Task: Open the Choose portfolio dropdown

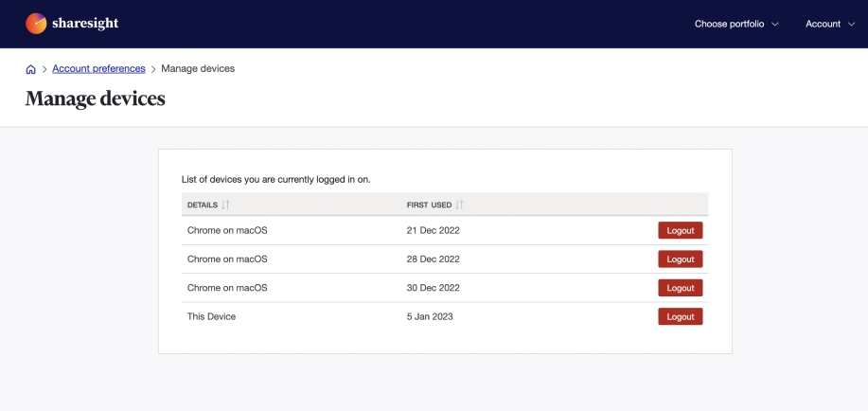Action: coord(736,24)
